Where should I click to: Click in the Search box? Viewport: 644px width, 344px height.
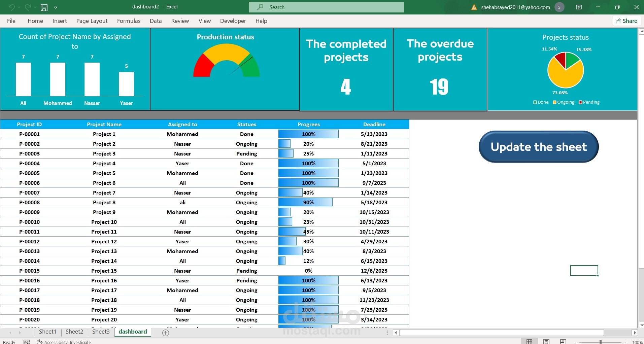pyautogui.click(x=326, y=7)
